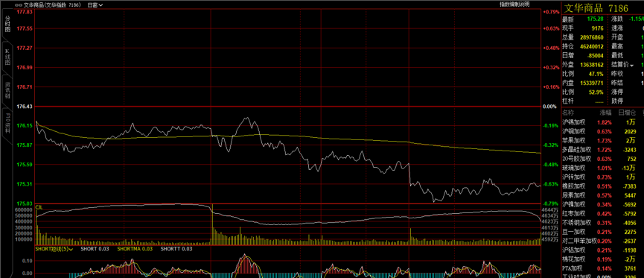Click the 现手 value 9176
This screenshot has height=278, width=644.
point(597,28)
